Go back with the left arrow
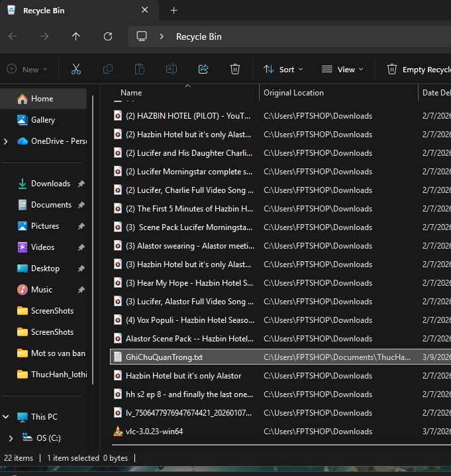This screenshot has width=451, height=476. (13, 36)
